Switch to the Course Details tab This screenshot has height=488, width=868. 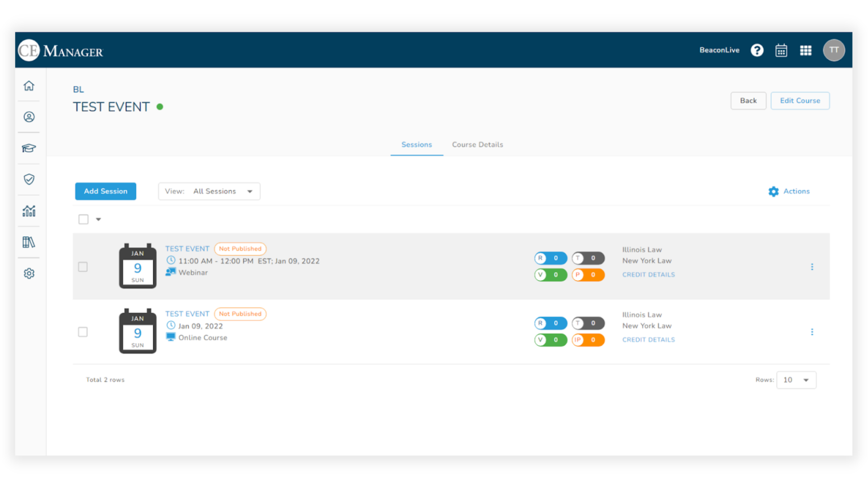click(x=477, y=144)
